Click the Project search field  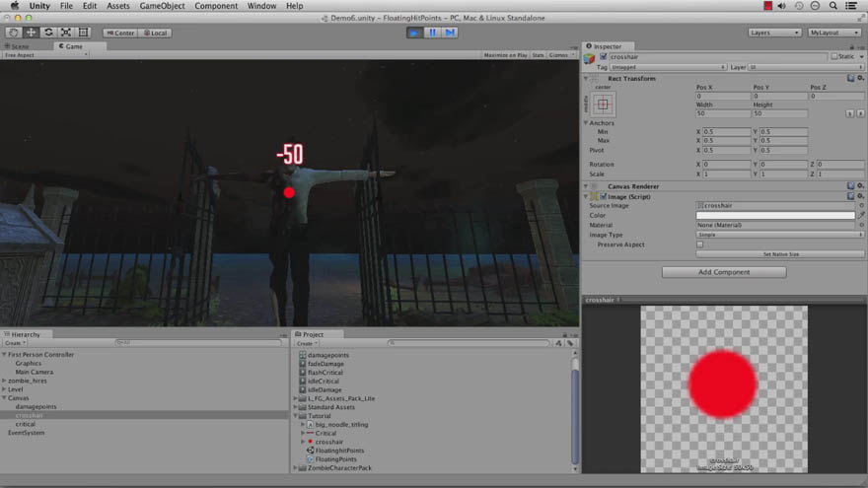(x=469, y=343)
